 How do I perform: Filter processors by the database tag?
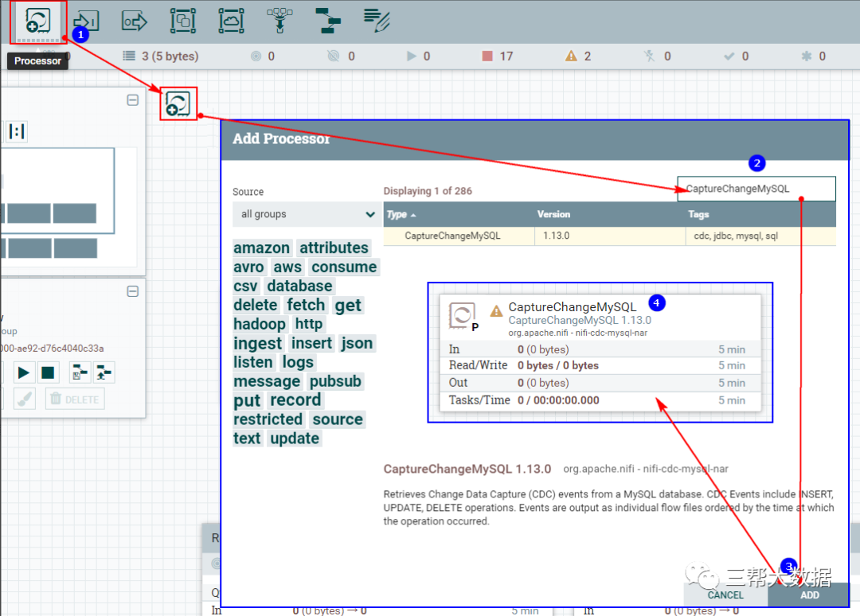(x=299, y=286)
